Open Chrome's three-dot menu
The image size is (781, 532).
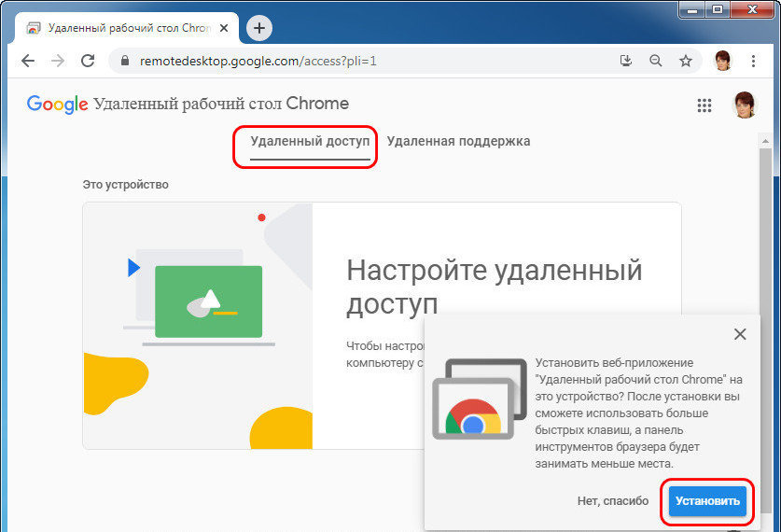(755, 62)
